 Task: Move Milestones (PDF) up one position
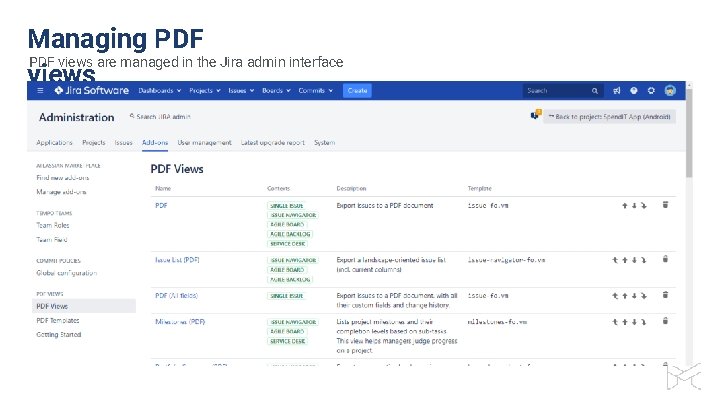[x=624, y=322]
